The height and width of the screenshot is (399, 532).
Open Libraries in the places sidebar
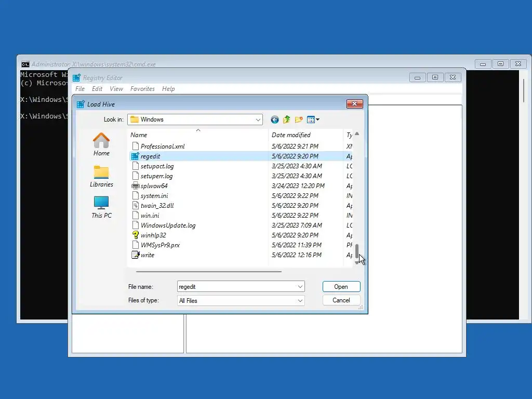click(x=101, y=177)
